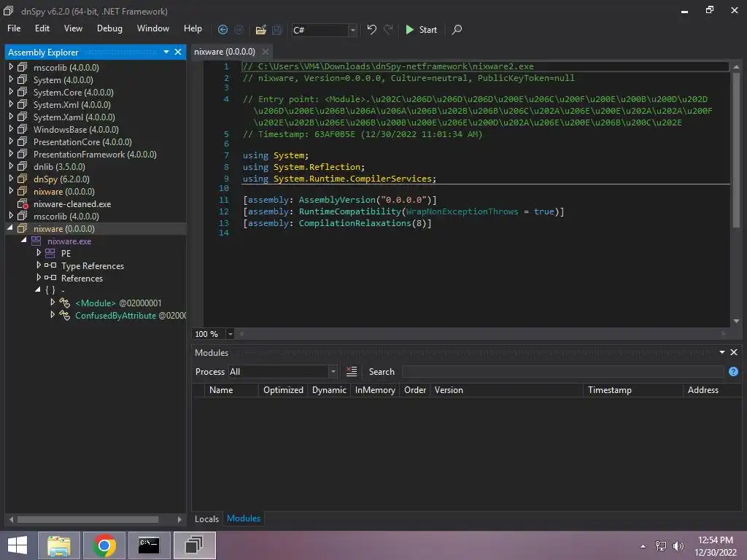Select nixware-cleaned.exe in Assembly Explorer

tap(72, 204)
